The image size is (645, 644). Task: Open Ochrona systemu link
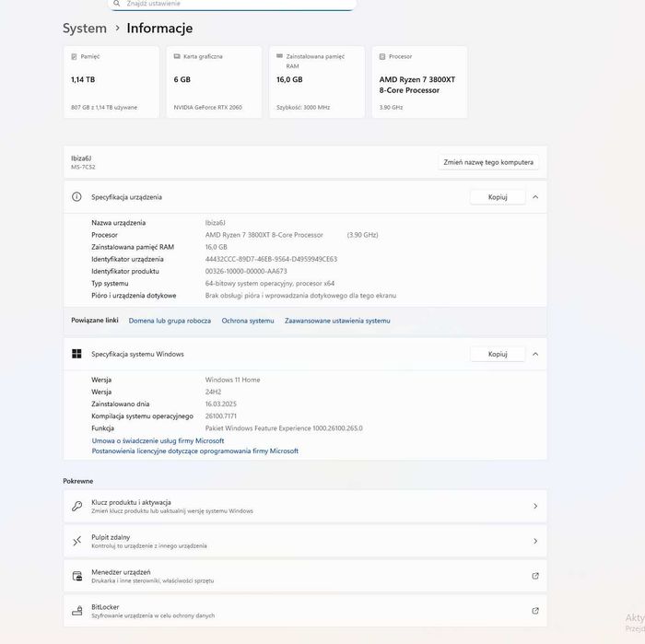coord(248,321)
